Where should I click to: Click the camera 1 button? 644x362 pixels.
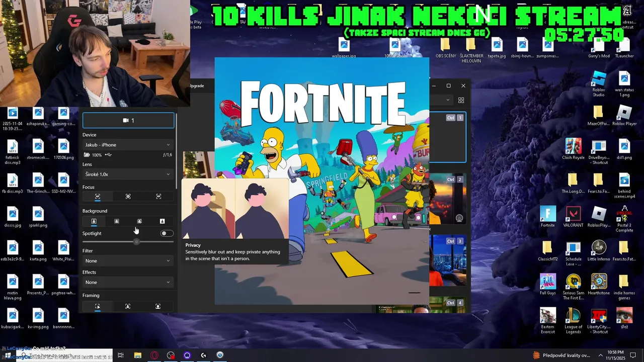128,121
